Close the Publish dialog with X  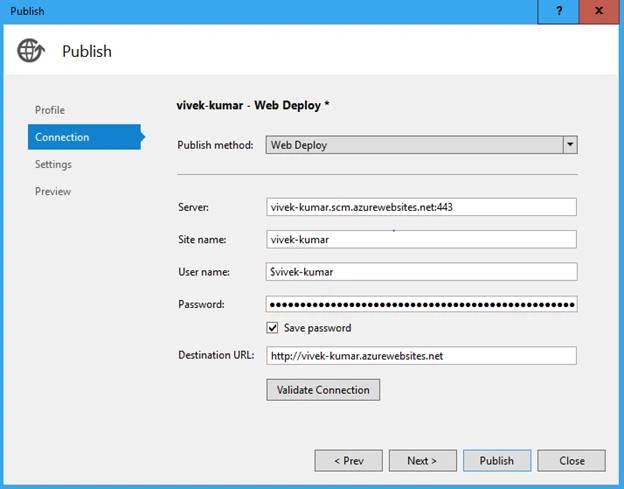599,12
